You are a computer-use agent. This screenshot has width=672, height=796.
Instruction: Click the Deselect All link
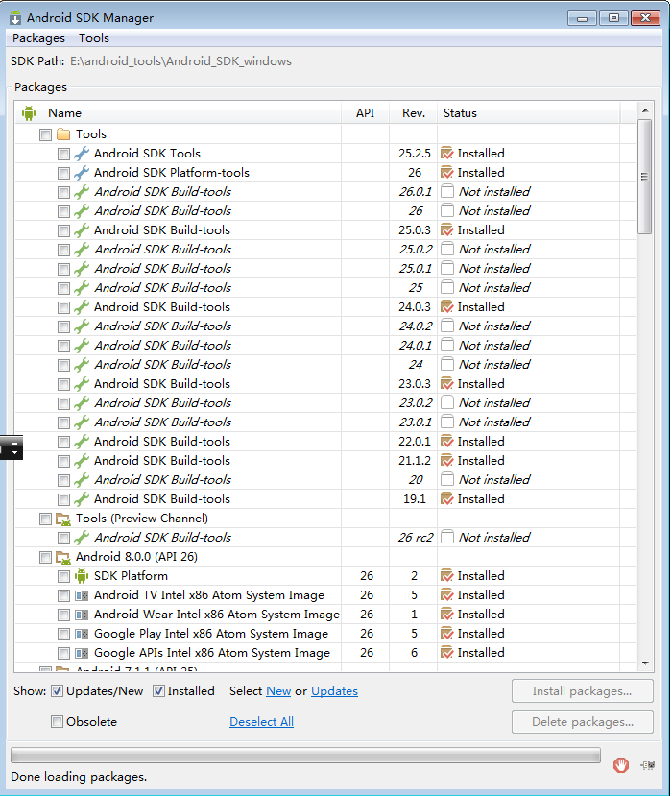coord(261,722)
